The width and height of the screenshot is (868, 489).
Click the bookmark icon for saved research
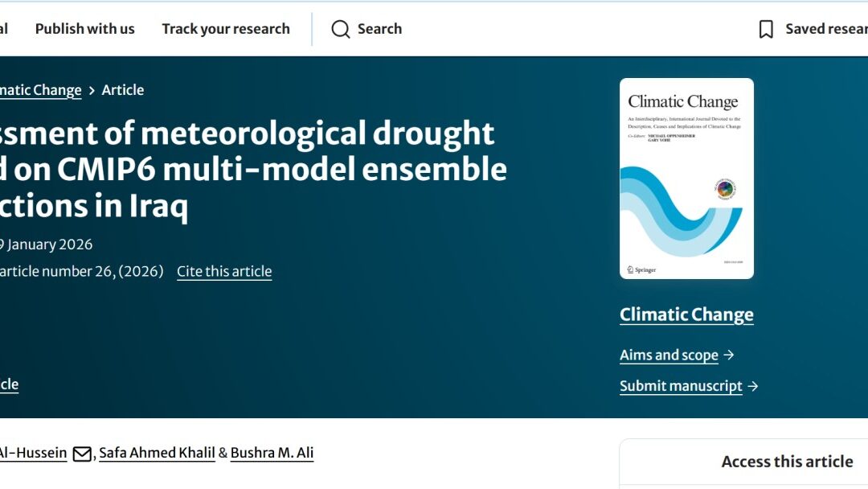pyautogui.click(x=766, y=30)
